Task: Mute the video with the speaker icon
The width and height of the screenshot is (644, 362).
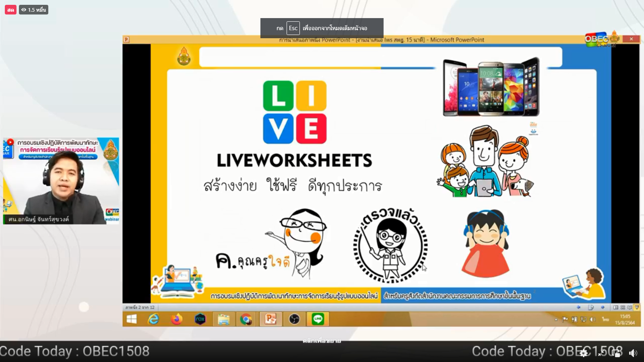Action: pos(633,353)
